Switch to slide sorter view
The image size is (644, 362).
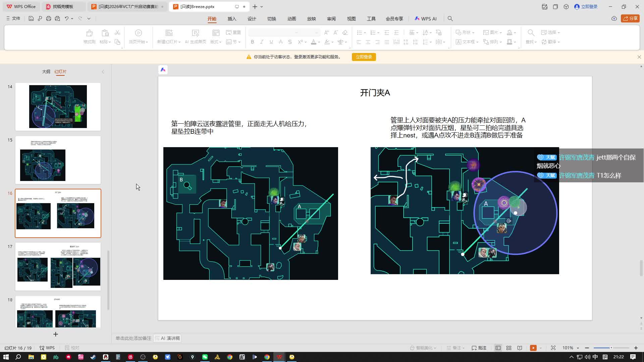(x=509, y=348)
